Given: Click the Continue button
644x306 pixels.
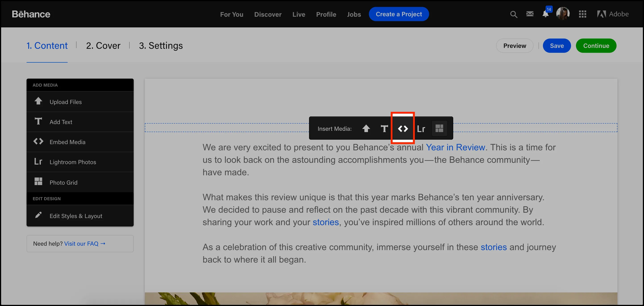Looking at the screenshot, I should [596, 45].
